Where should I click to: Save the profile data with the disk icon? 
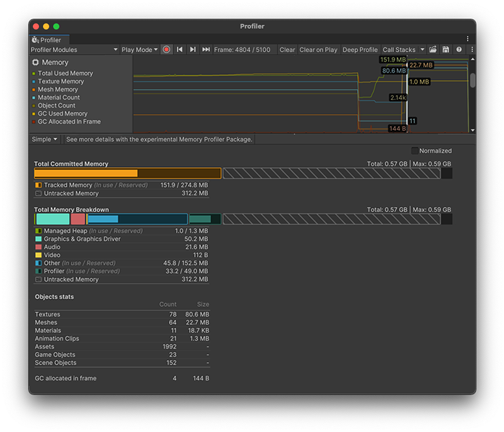[x=446, y=49]
